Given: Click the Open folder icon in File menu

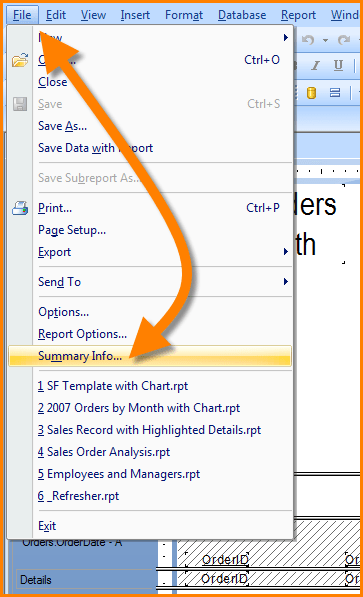Looking at the screenshot, I should [20, 60].
